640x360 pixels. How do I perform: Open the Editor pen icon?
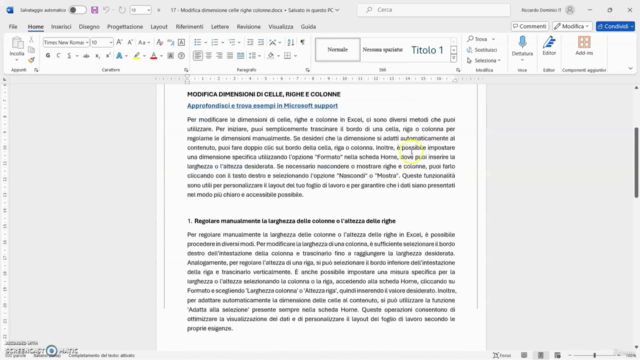549,42
